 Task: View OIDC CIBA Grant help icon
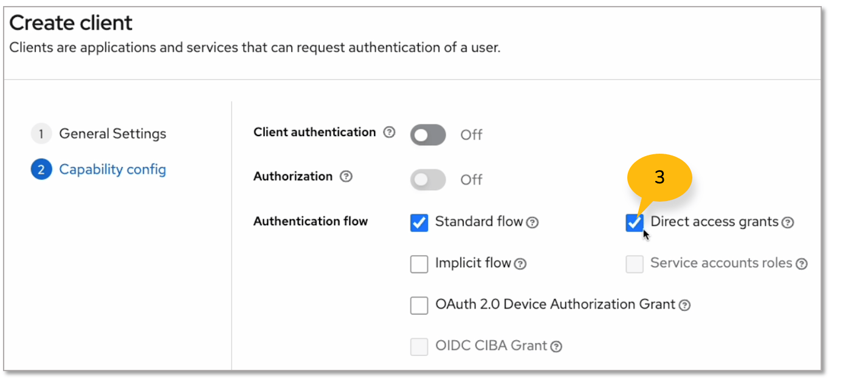tap(556, 346)
